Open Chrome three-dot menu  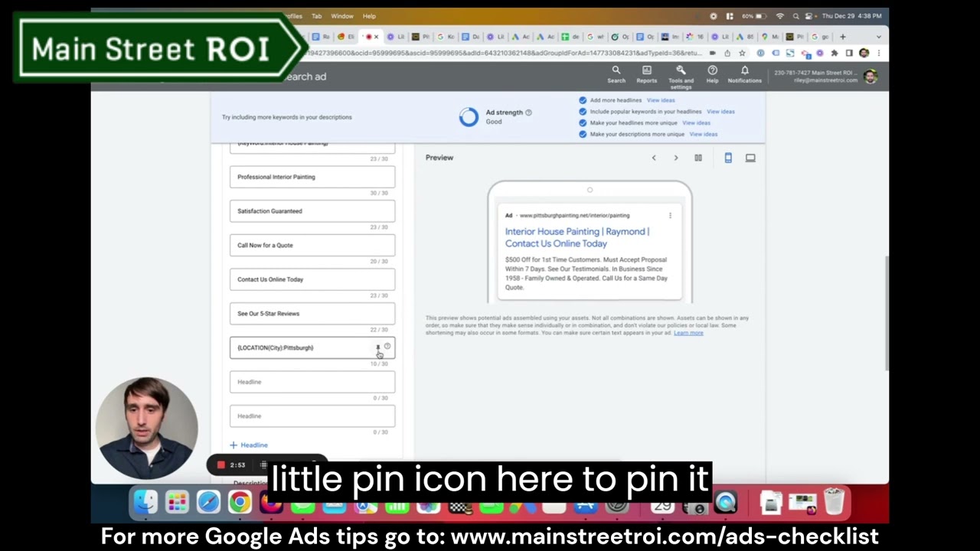[x=878, y=53]
